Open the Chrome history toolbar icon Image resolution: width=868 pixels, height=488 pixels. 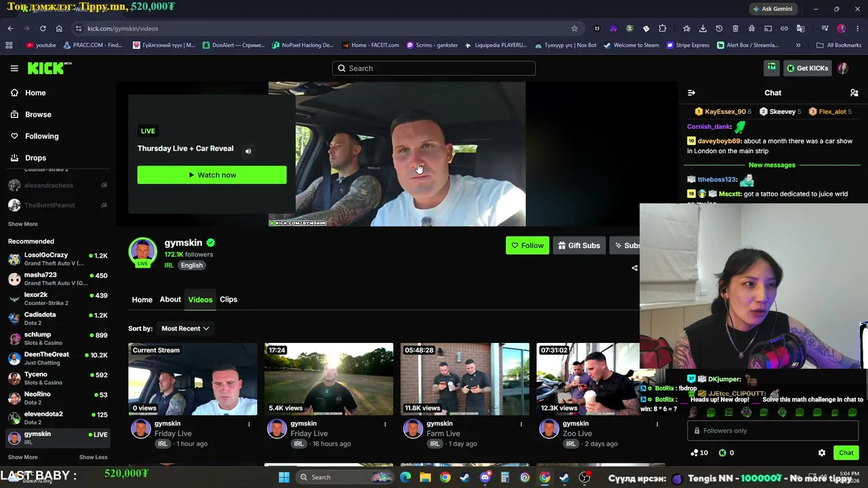point(719,28)
